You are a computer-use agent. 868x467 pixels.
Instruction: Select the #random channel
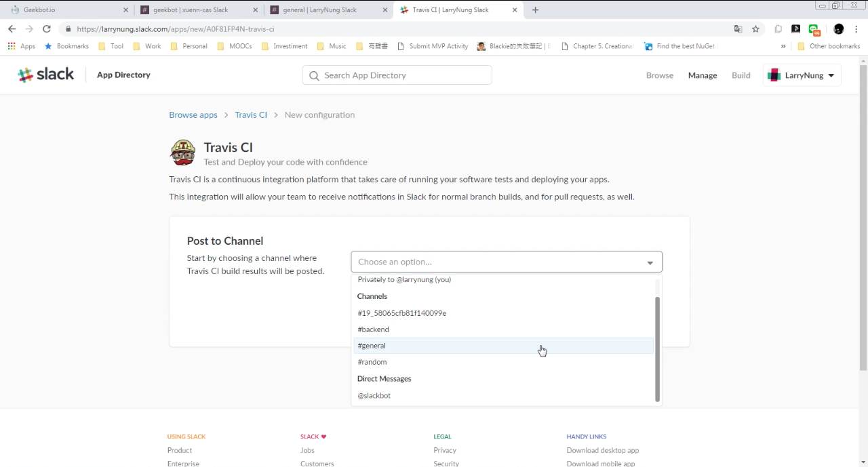point(503,362)
